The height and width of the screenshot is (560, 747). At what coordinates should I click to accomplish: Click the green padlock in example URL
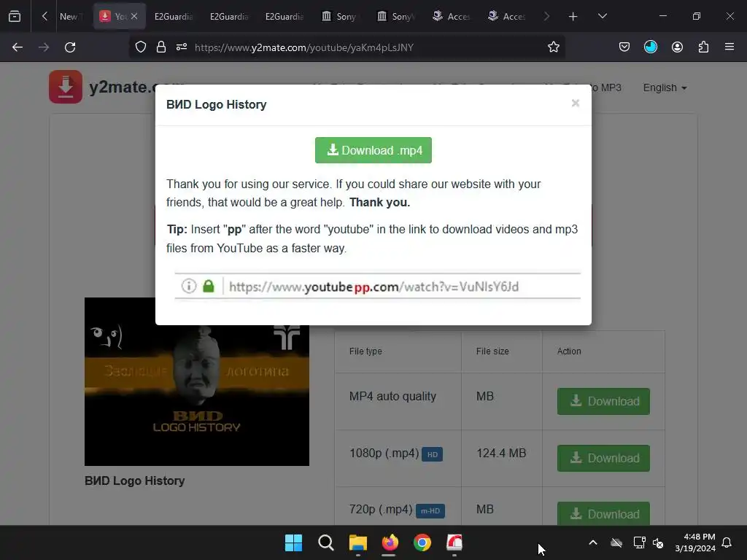tap(209, 286)
